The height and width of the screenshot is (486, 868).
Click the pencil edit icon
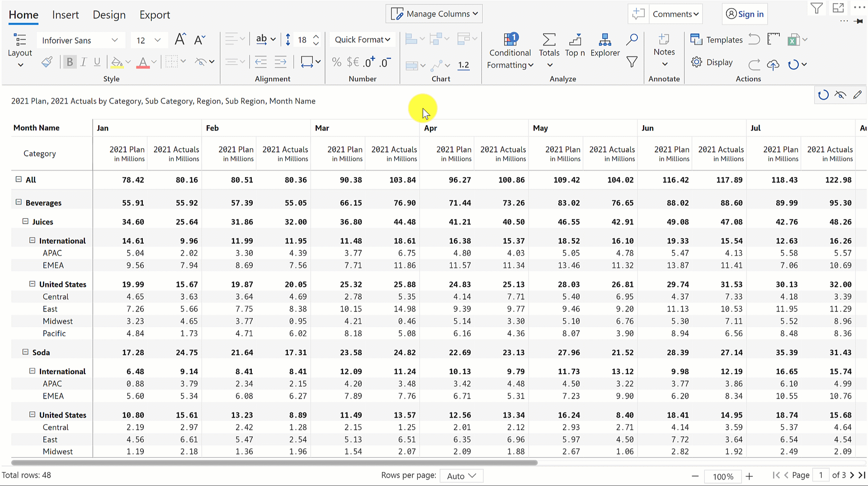857,95
